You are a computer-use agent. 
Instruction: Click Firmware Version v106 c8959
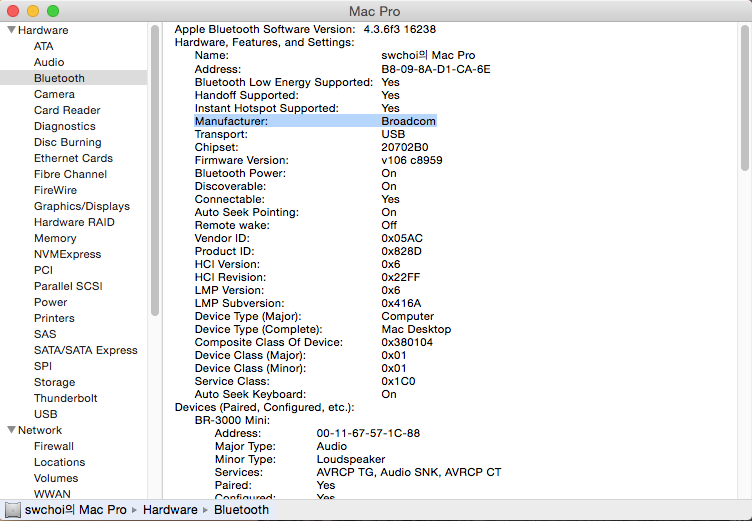tap(411, 160)
